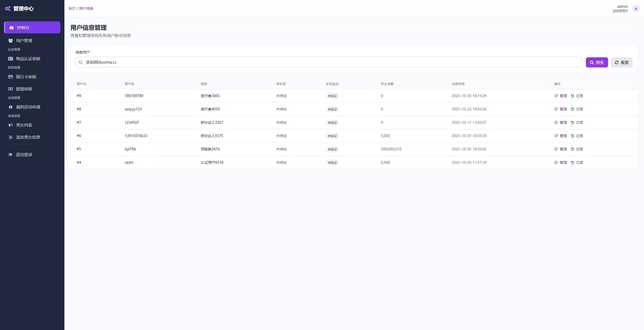Click the gift icon beside 福利活动申请
The image size is (644, 330).
pyautogui.click(x=10, y=107)
